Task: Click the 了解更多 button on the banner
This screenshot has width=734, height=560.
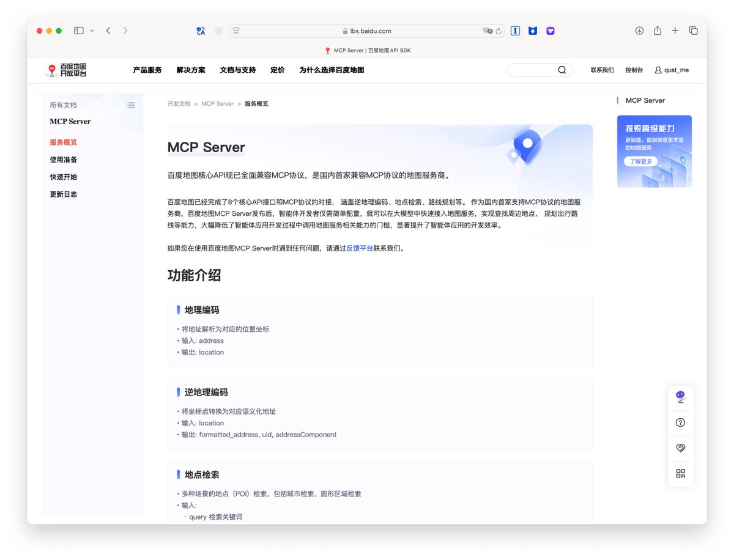Action: point(641,161)
